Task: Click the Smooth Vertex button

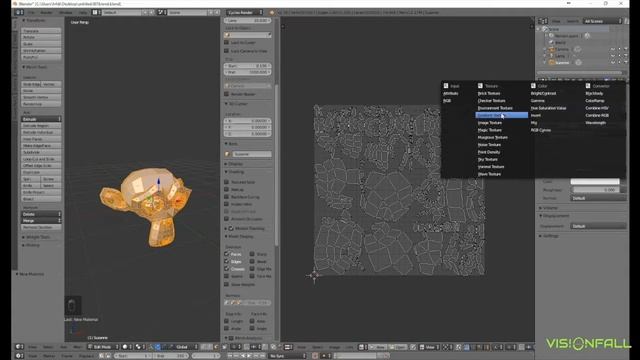Action: [41, 97]
